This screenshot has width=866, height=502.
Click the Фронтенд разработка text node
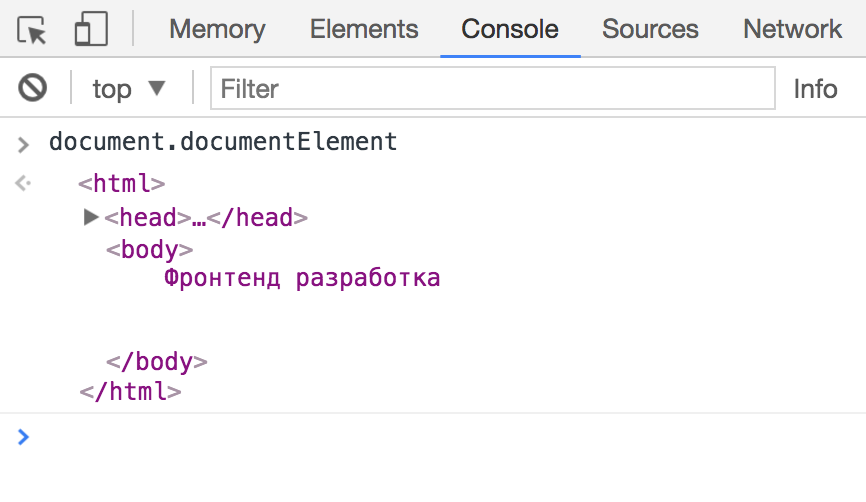click(302, 278)
